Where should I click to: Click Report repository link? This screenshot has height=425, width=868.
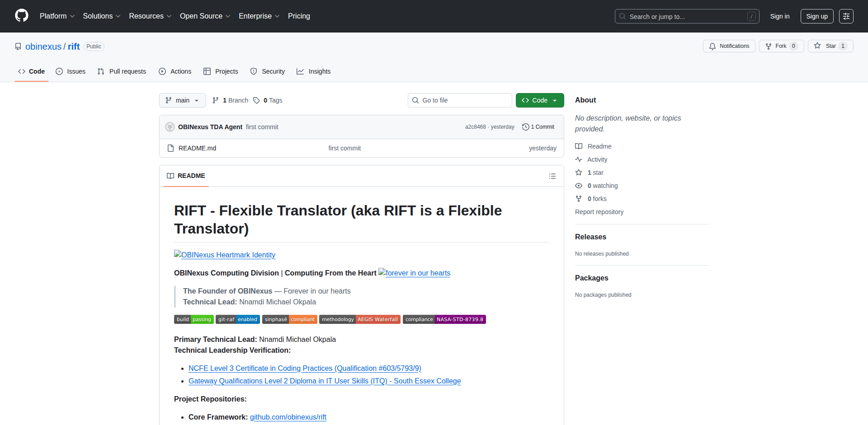point(599,212)
